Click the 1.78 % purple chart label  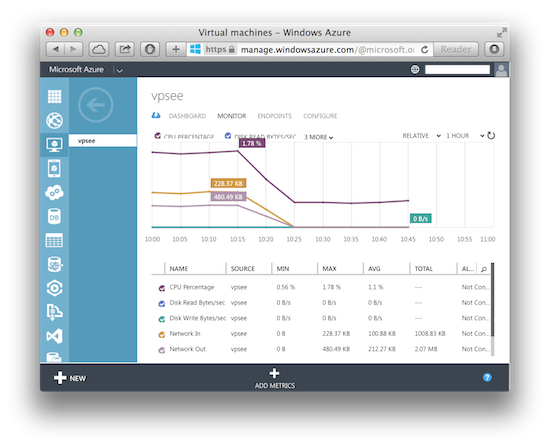[252, 143]
